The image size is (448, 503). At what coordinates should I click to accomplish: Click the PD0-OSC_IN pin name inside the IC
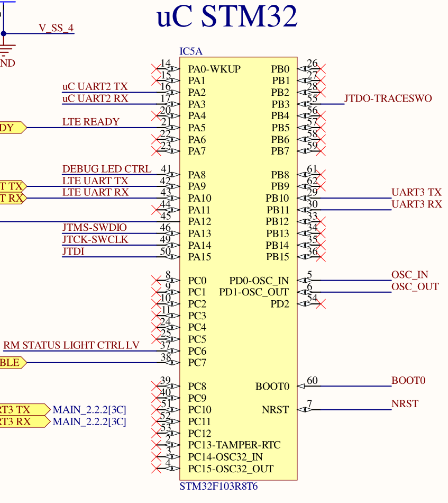click(x=259, y=281)
